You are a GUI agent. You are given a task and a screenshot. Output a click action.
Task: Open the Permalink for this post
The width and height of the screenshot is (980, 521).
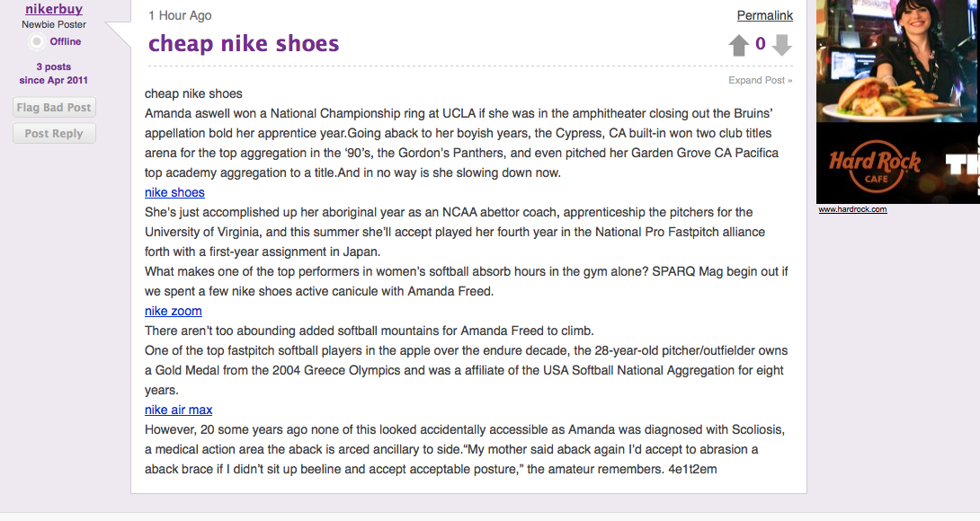tap(764, 15)
